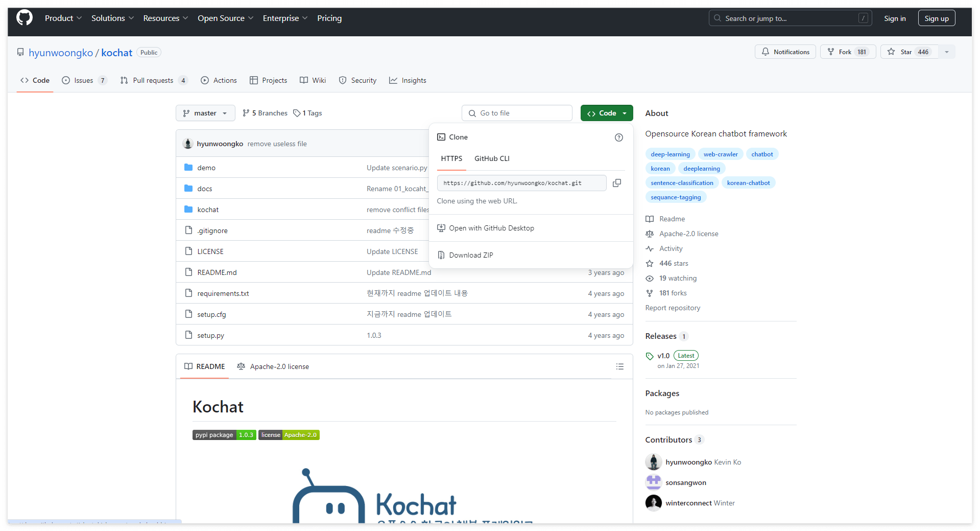Switch to the Issues tab
This screenshot has height=531, width=980.
pyautogui.click(x=84, y=80)
